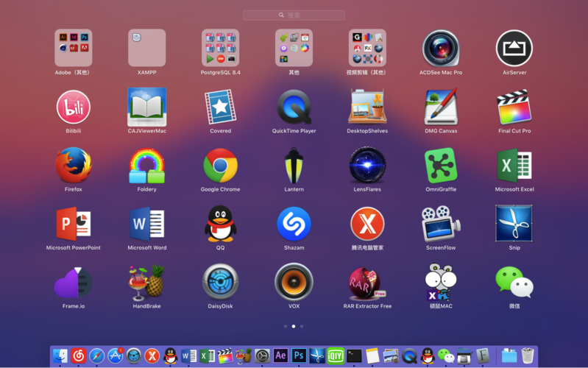Launch Google Chrome from Launchpad
This screenshot has height=368, width=588.
(220, 166)
